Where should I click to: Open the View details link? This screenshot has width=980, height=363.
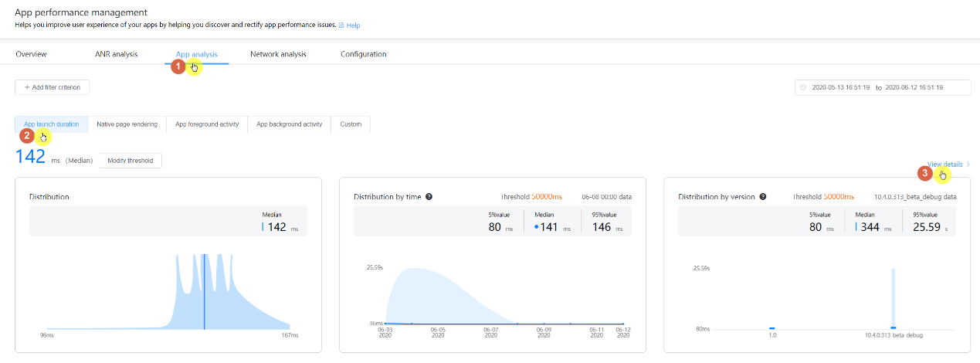pos(945,165)
